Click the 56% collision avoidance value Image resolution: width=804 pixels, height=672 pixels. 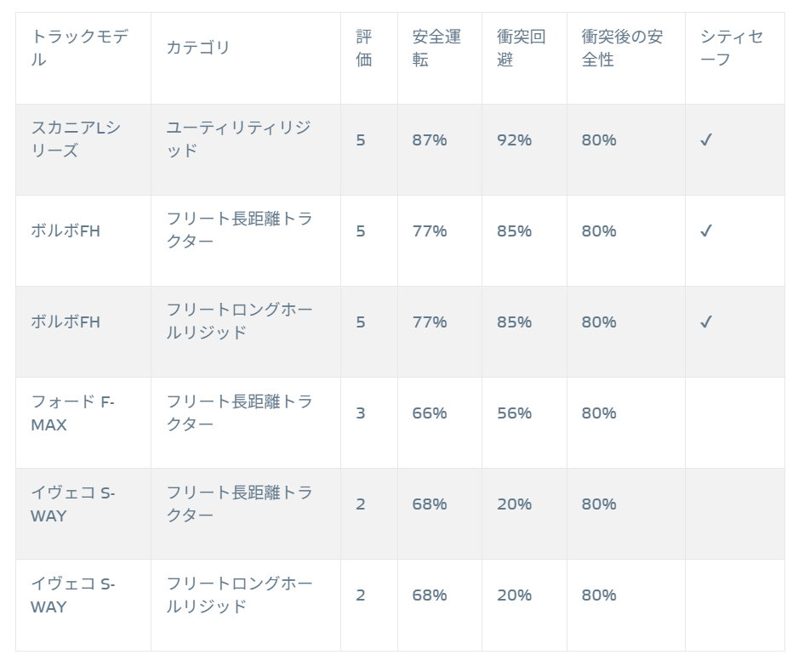pyautogui.click(x=514, y=413)
